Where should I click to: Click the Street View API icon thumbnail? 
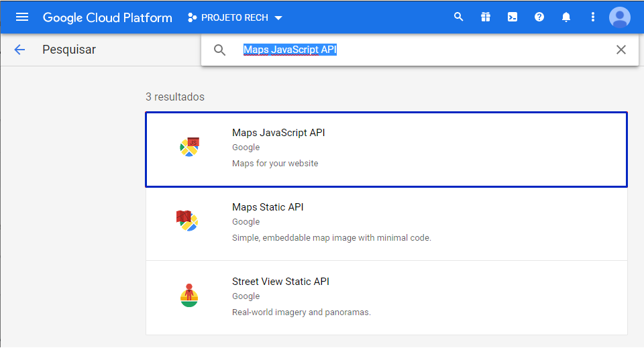click(x=189, y=295)
